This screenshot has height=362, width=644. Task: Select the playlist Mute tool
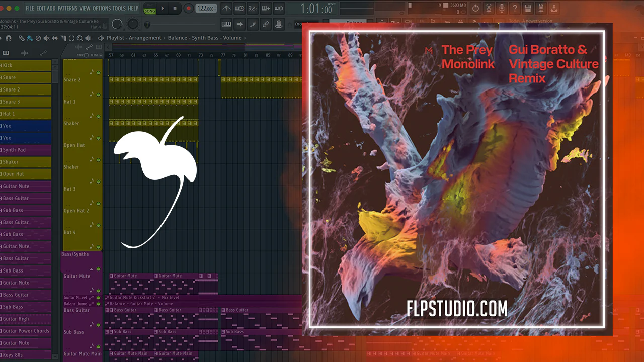[47, 38]
